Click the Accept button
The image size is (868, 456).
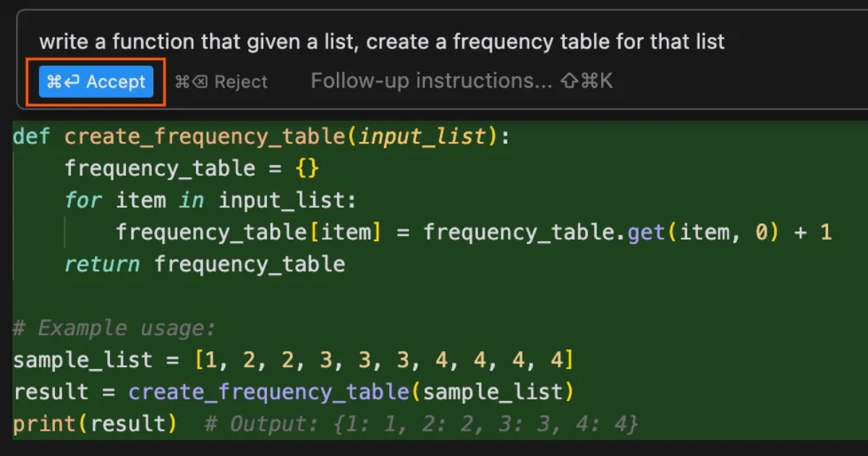point(96,82)
